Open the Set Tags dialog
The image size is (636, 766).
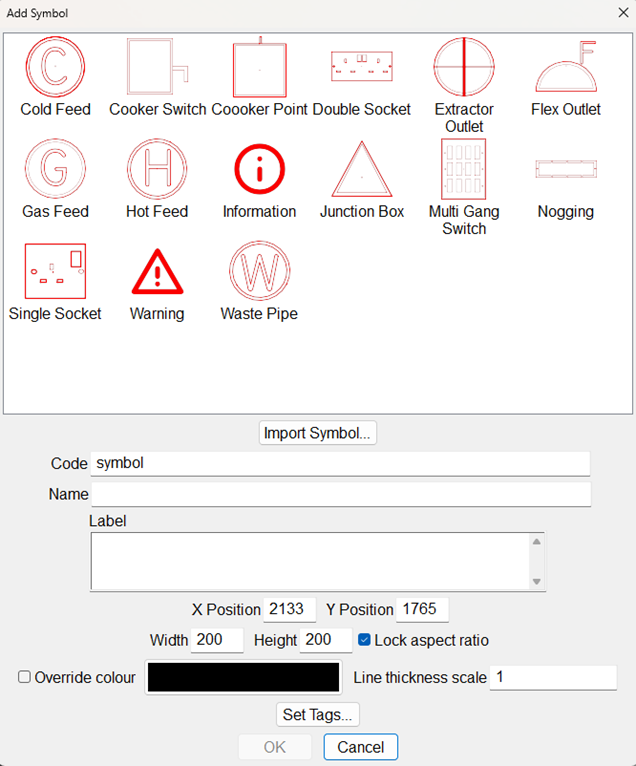[x=318, y=714]
